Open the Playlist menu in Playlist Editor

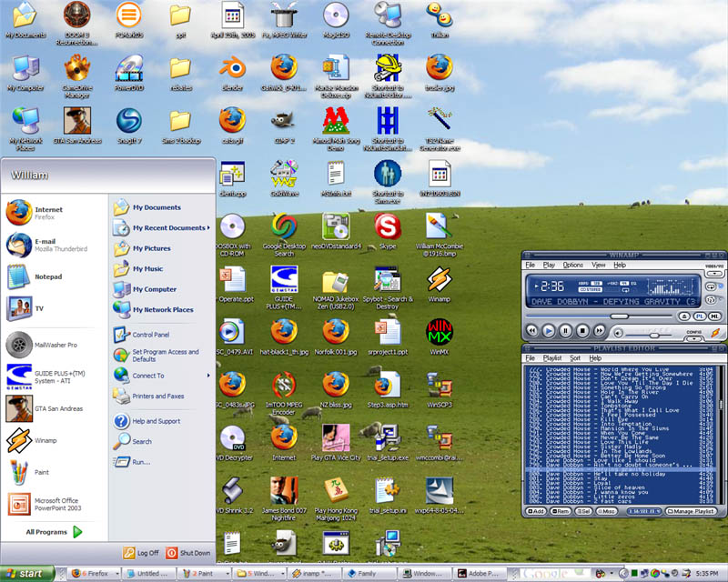(x=552, y=358)
